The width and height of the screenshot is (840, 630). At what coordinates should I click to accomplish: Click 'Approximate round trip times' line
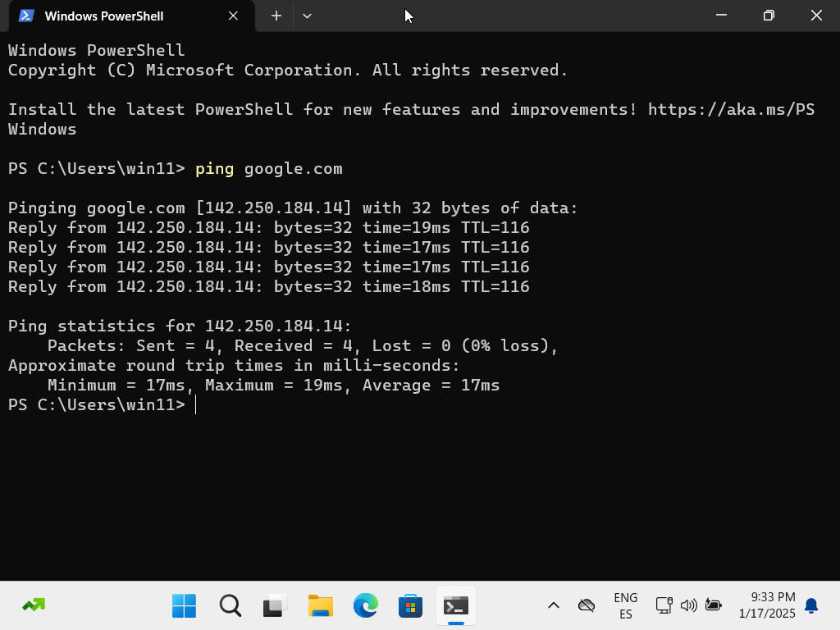(x=234, y=365)
